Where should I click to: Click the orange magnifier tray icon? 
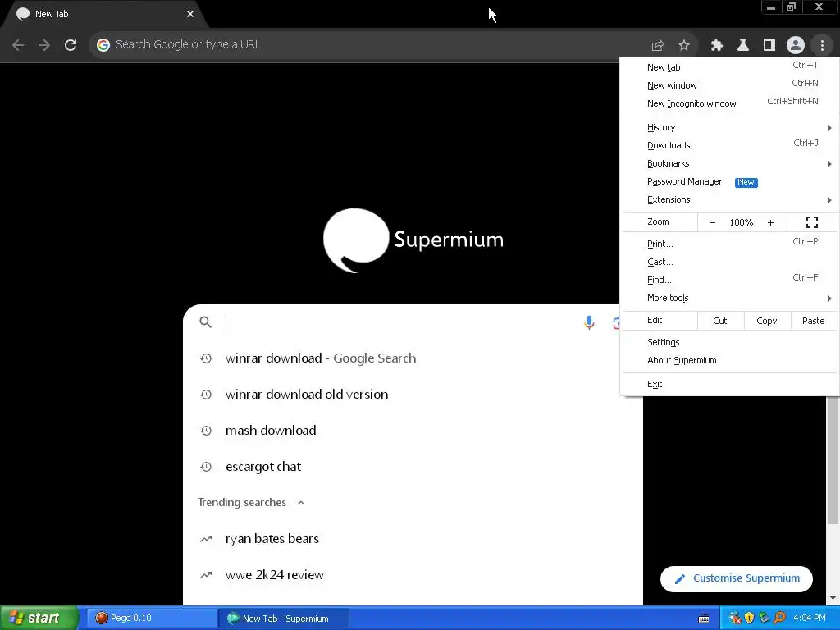pos(779,619)
